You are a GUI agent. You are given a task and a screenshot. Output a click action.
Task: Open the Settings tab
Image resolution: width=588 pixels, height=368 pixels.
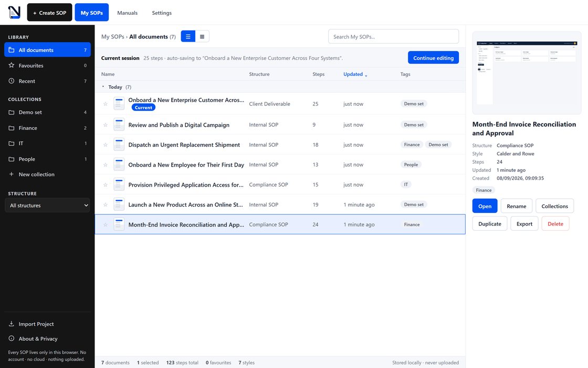tap(162, 13)
